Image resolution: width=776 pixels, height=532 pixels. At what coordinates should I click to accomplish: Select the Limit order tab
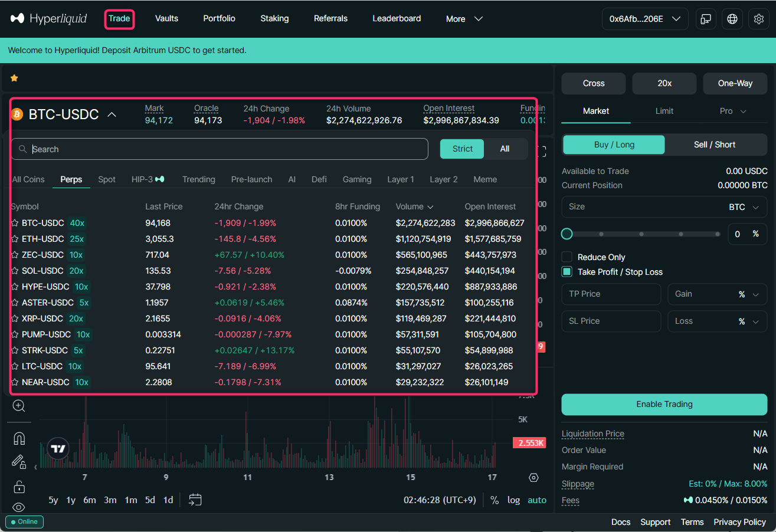coord(664,111)
